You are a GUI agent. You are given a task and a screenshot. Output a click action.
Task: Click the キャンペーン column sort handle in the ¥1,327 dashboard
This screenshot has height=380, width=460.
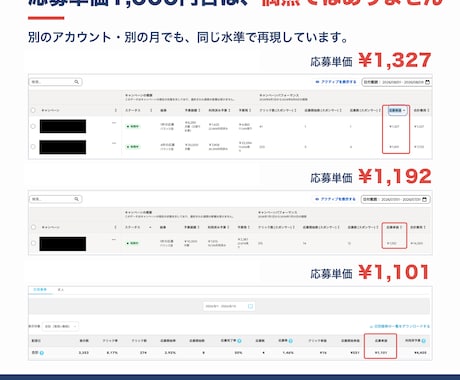pos(116,110)
